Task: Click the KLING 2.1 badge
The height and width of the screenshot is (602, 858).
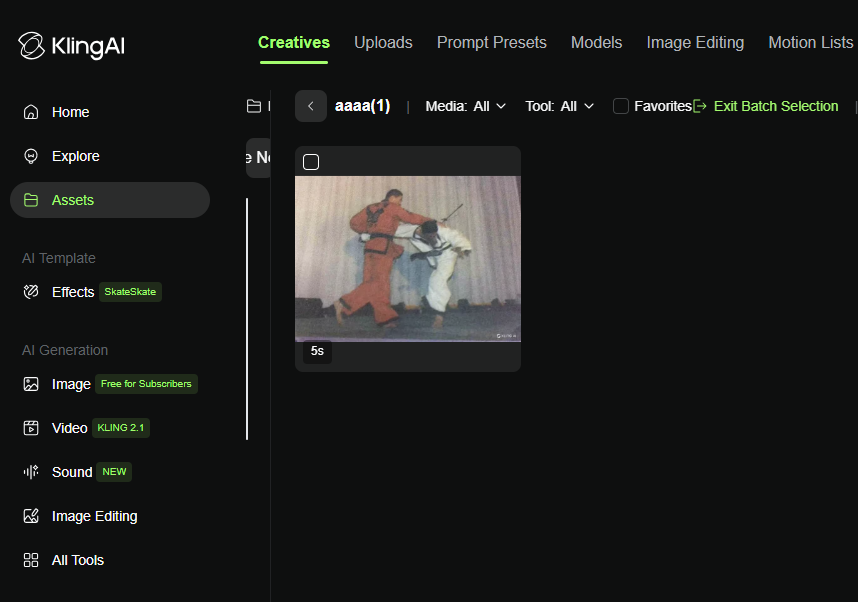Action: (120, 427)
